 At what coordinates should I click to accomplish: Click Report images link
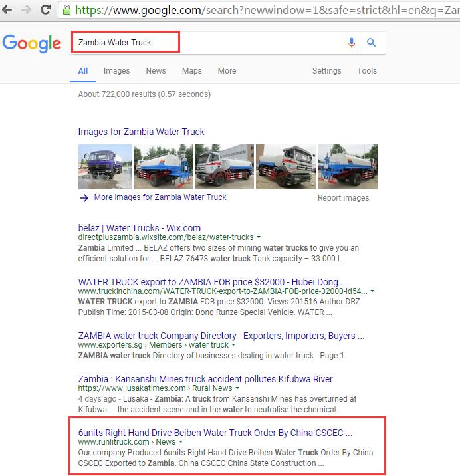coord(344,198)
